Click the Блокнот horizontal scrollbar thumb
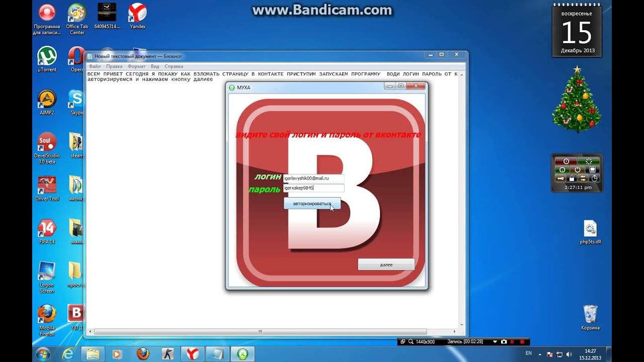This screenshot has width=644, height=362. pos(261,332)
